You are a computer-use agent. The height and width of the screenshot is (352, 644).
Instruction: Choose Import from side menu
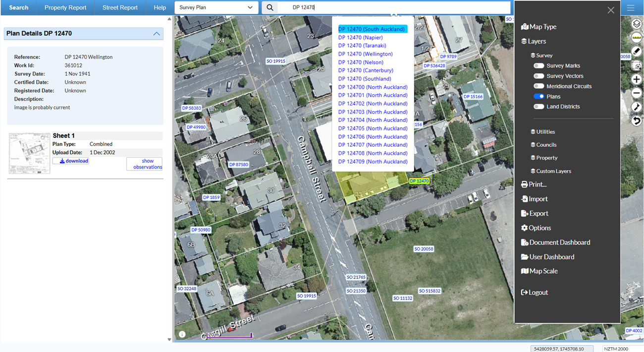click(535, 199)
